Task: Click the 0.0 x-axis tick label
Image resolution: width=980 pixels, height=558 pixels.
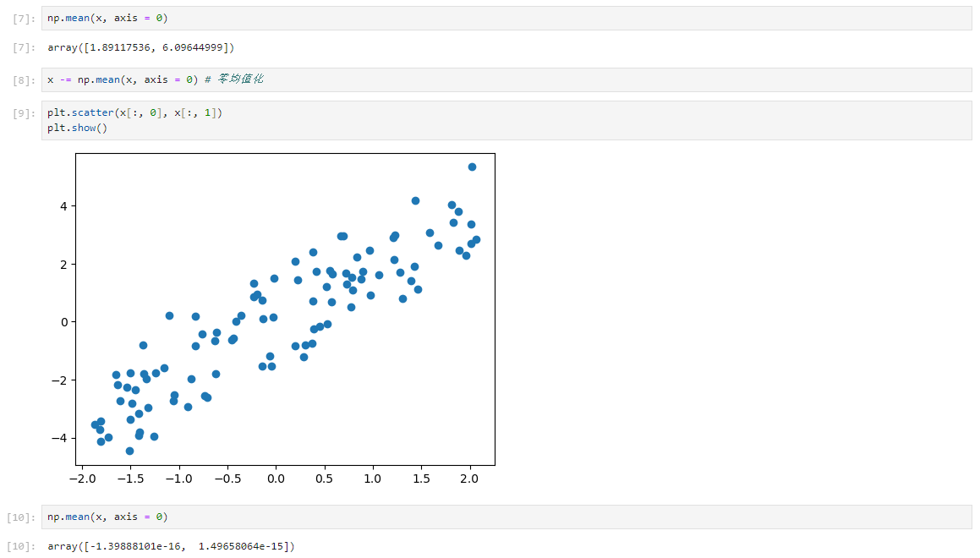Action: click(276, 479)
